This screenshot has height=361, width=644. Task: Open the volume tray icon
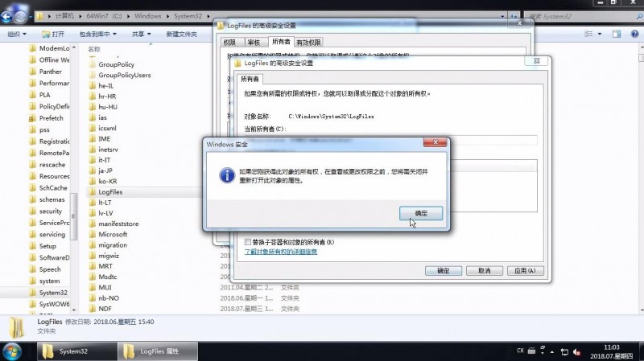coord(576,352)
